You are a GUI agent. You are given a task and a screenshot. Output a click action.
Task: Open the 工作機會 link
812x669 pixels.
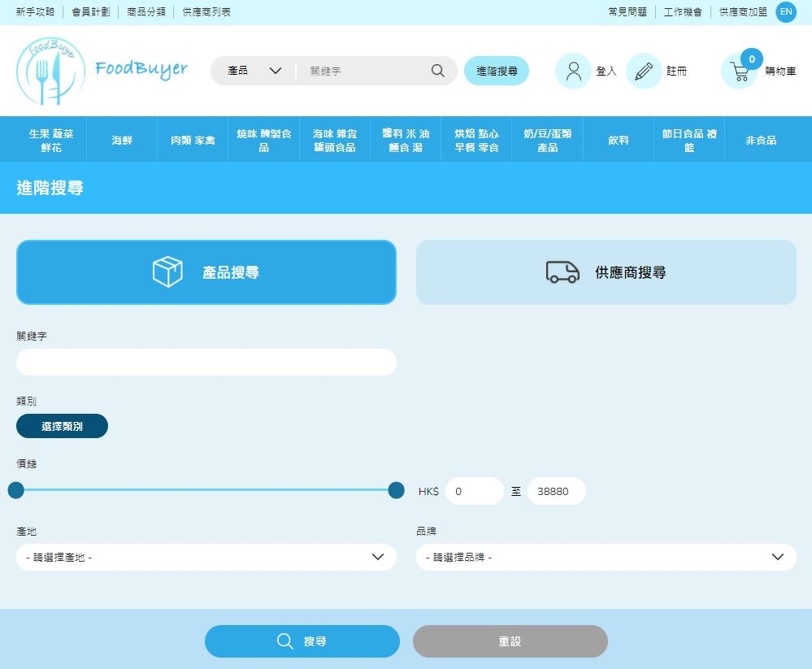(x=683, y=11)
